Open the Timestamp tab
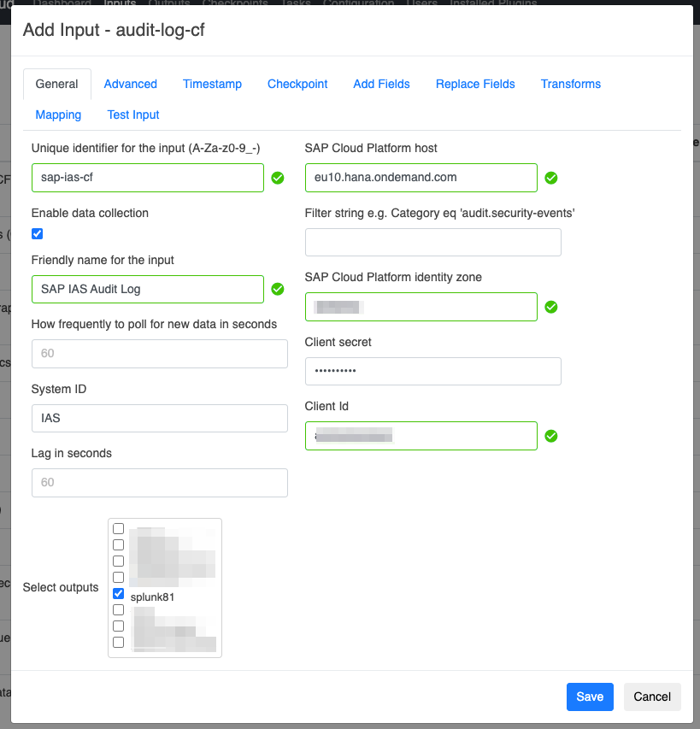 tap(212, 84)
